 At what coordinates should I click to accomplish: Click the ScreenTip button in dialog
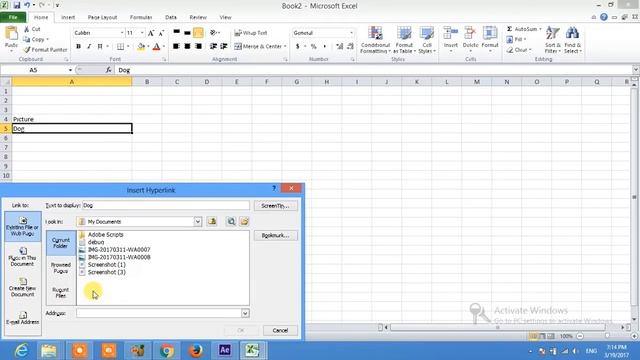coord(276,206)
